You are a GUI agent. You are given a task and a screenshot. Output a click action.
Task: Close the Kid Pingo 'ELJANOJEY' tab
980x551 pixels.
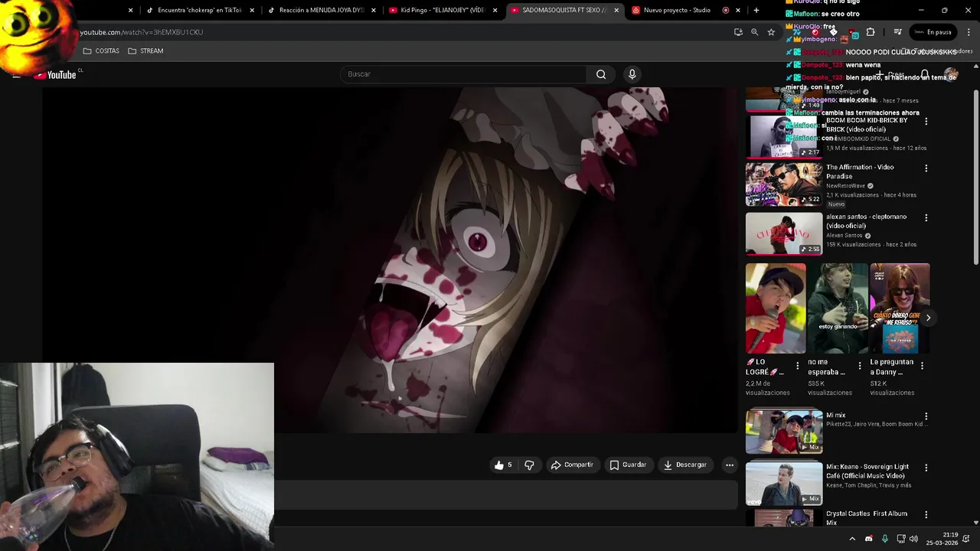495,10
